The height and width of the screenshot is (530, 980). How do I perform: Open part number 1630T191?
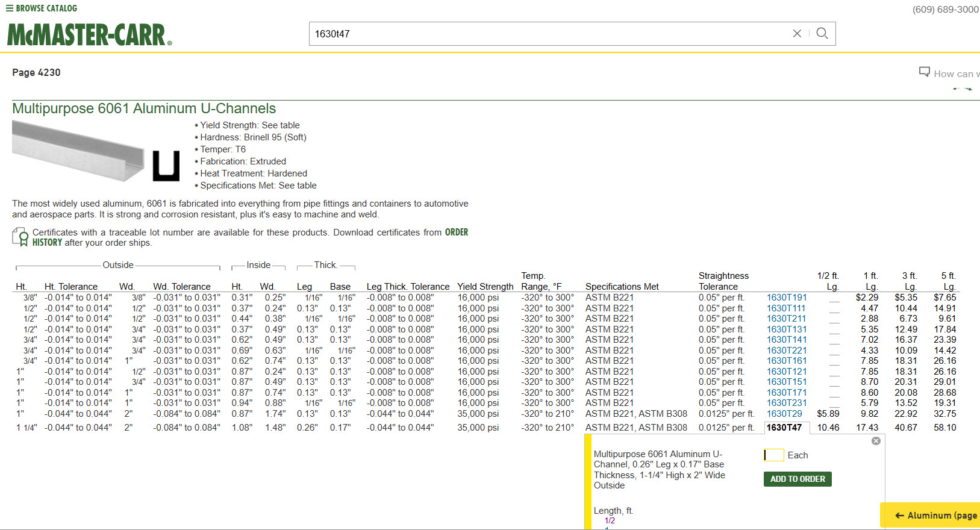click(x=786, y=298)
